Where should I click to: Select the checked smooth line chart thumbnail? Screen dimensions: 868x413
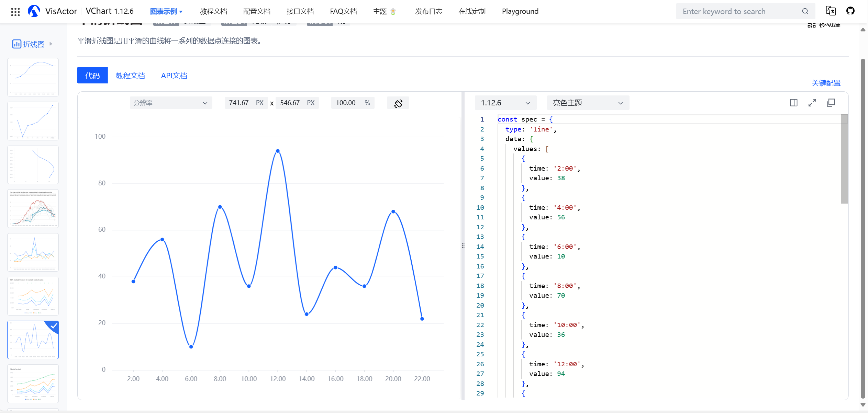tap(33, 340)
